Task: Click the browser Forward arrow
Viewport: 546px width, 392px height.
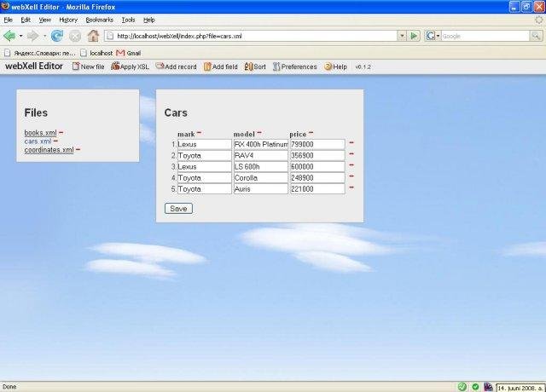Action: [32, 36]
